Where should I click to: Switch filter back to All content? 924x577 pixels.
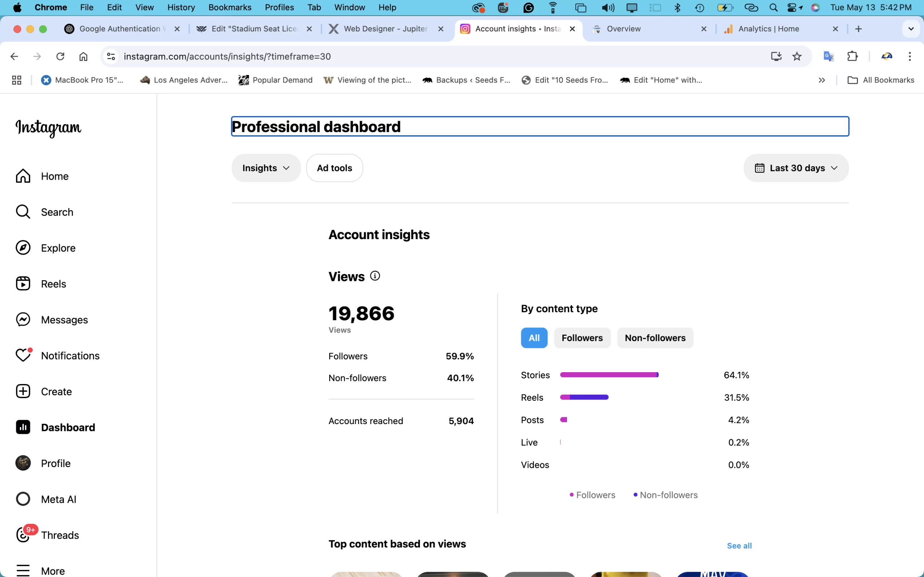pos(533,337)
